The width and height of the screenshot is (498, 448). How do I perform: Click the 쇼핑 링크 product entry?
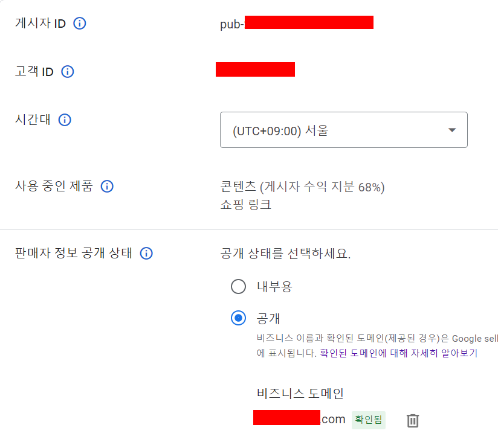pyautogui.click(x=240, y=205)
